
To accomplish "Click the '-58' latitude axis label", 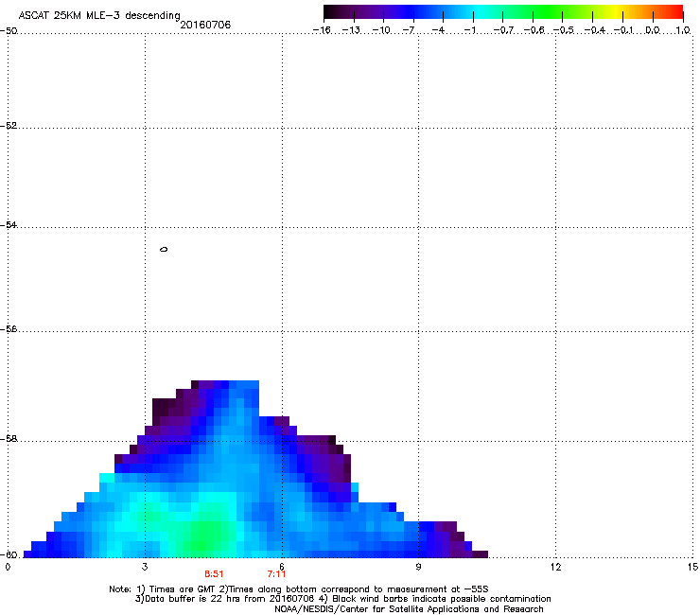I will tap(9, 439).
